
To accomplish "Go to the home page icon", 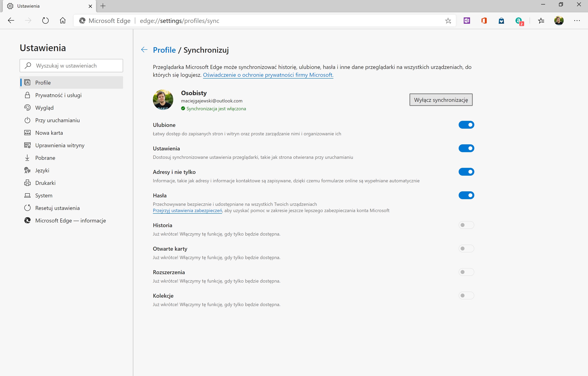I will (63, 21).
